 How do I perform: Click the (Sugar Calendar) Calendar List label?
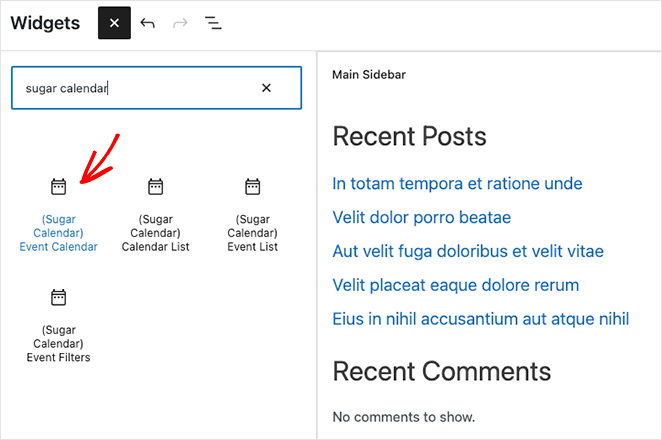pyautogui.click(x=155, y=233)
